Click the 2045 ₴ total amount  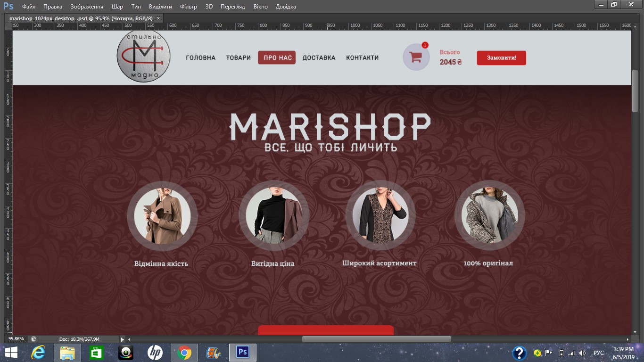pos(451,62)
